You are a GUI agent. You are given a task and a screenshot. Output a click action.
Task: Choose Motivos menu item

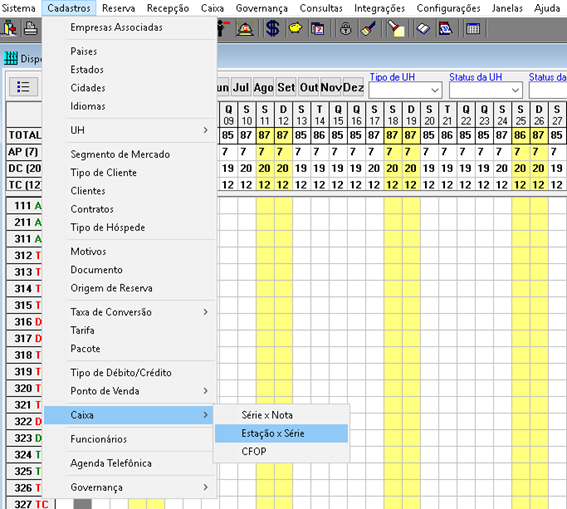[129, 252]
